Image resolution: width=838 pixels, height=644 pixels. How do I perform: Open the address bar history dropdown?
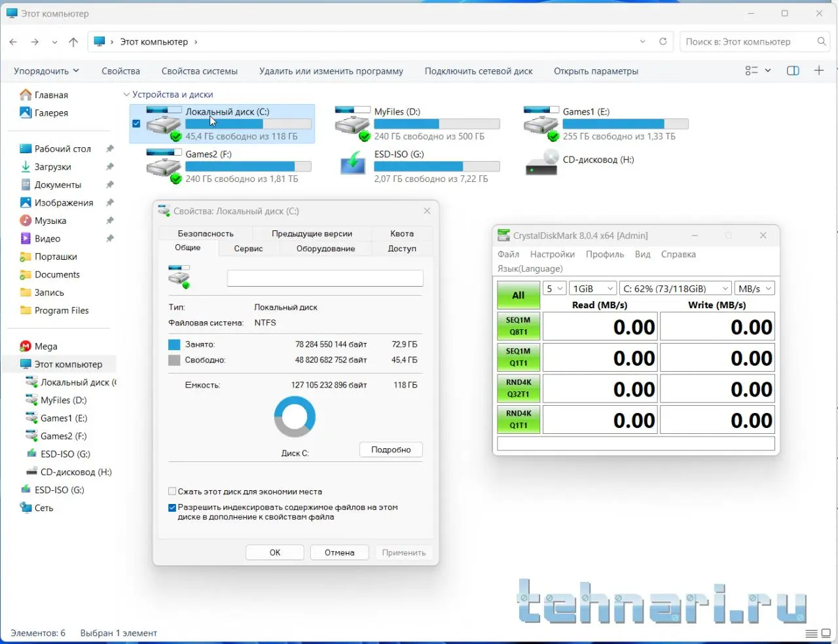point(642,41)
